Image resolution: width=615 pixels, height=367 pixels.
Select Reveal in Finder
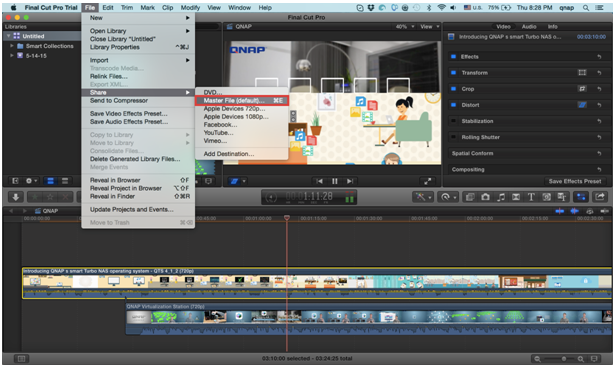[x=138, y=196]
